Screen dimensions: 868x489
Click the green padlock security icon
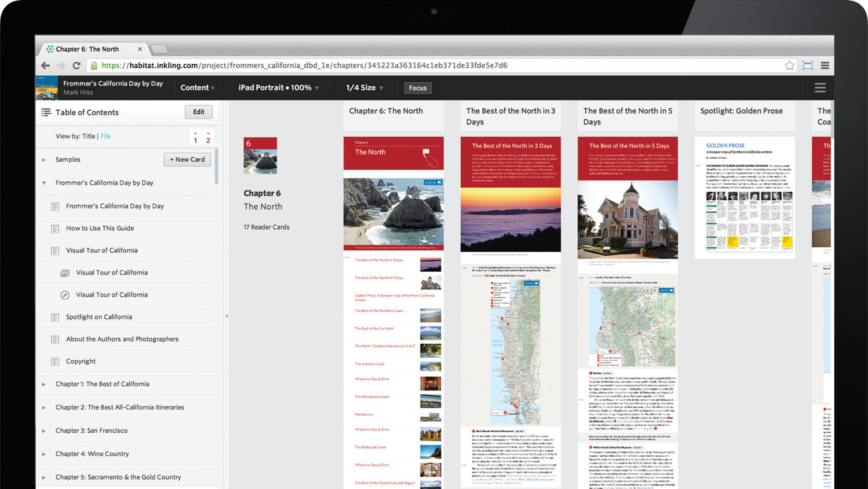pyautogui.click(x=94, y=66)
